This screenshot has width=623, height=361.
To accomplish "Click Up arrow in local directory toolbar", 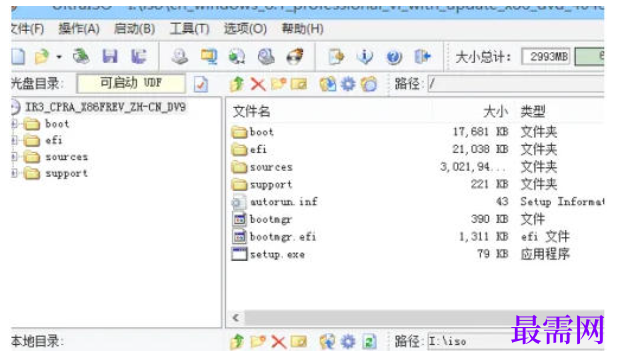I will [x=237, y=341].
